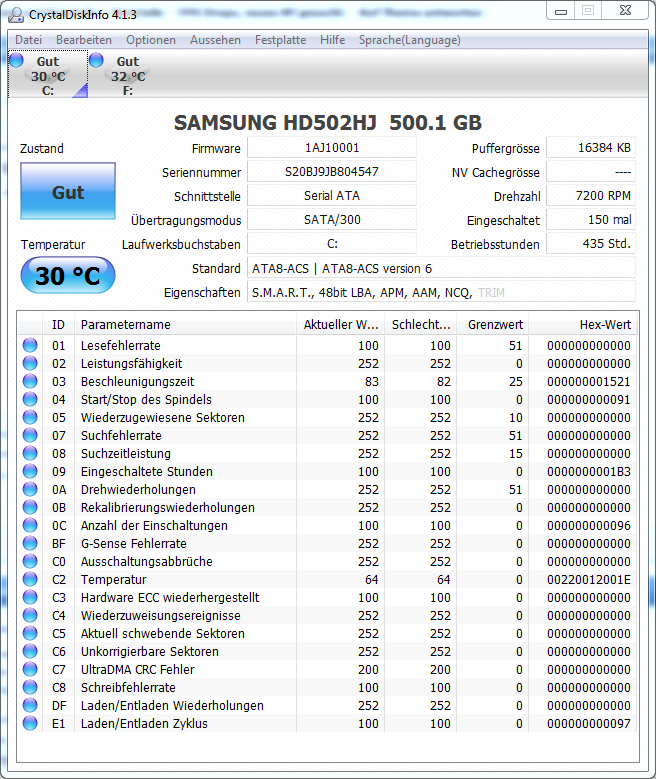The height and width of the screenshot is (779, 656).
Task: Select the Schreibfehlerrate parameter name
Action: 128,688
